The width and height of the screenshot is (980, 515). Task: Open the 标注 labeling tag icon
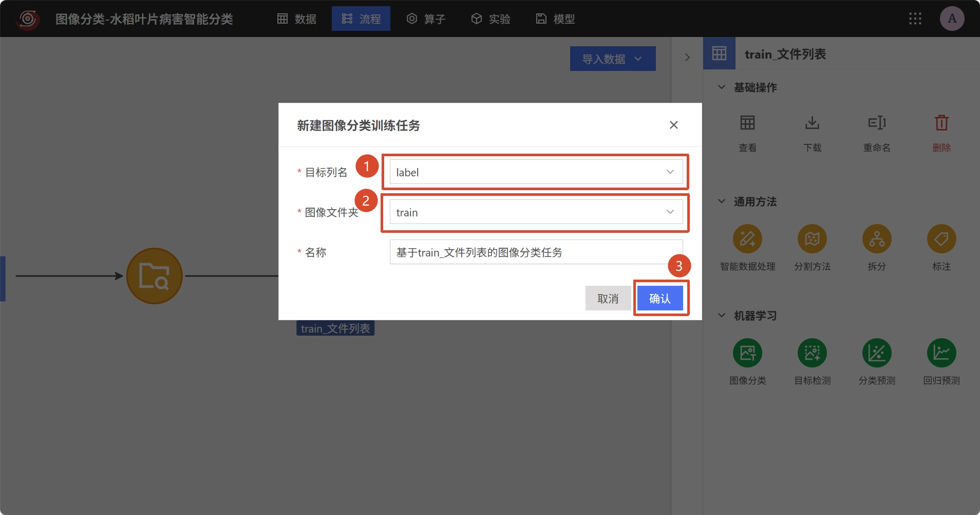coord(941,239)
